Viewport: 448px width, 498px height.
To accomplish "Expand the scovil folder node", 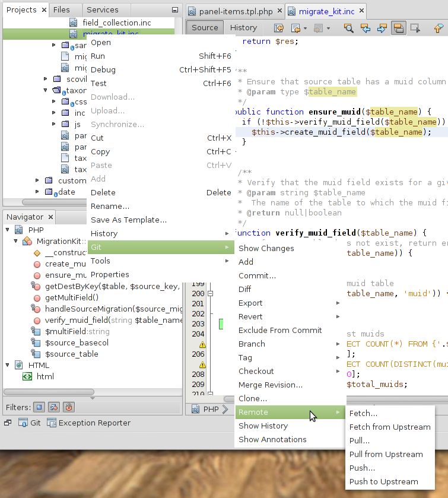I will [x=46, y=78].
